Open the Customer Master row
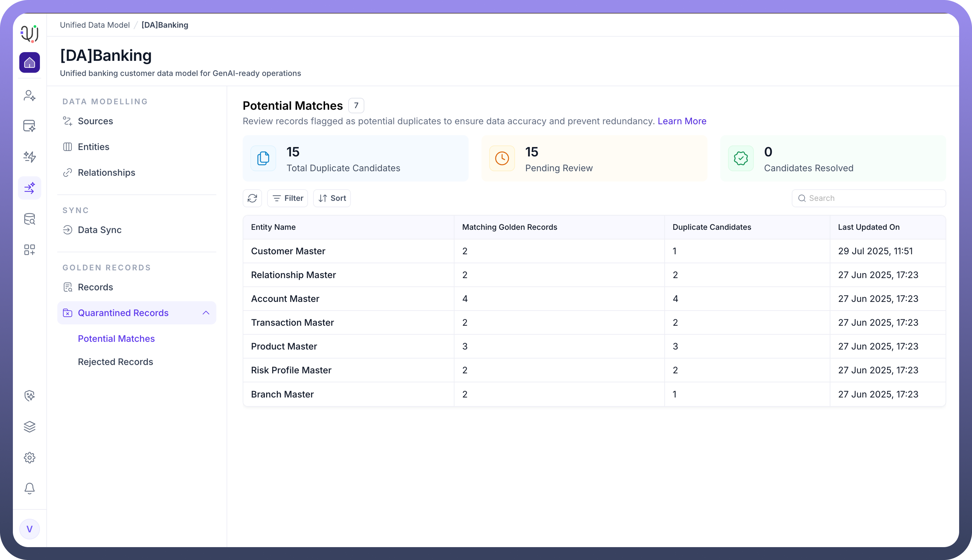Viewport: 972px width, 560px height. point(288,251)
